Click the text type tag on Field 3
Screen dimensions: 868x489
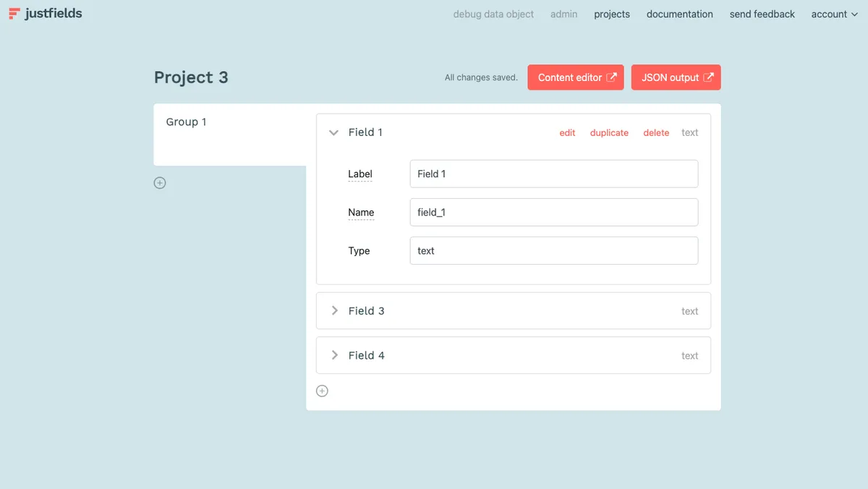pos(689,311)
